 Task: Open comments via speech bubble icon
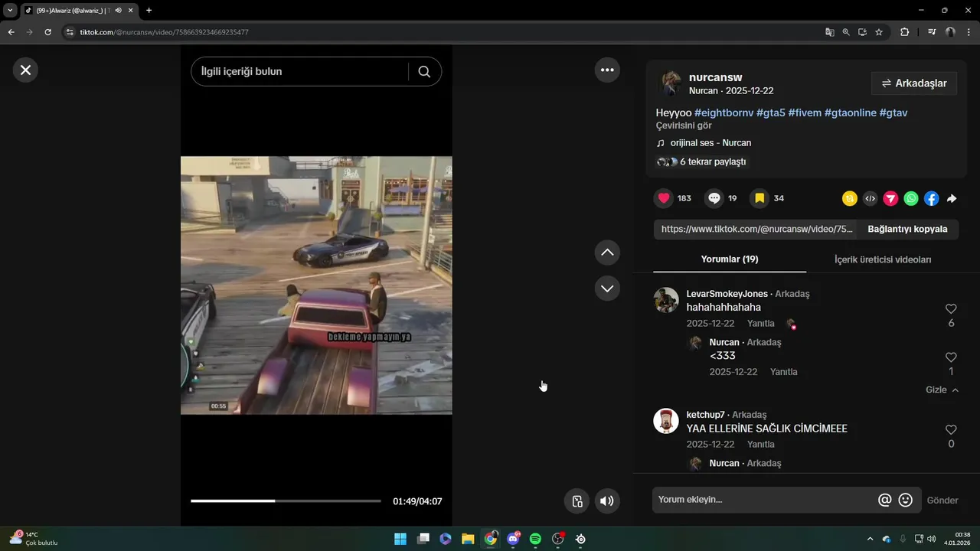pos(714,198)
